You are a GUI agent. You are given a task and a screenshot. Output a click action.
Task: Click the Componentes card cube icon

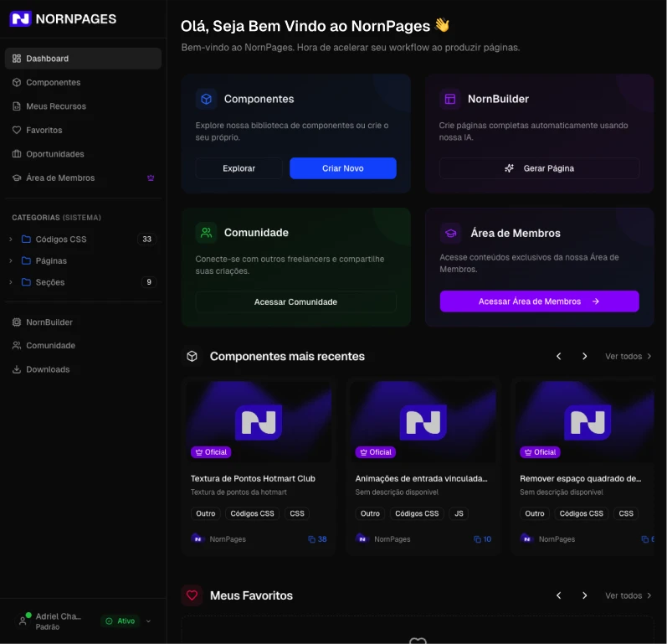point(207,99)
